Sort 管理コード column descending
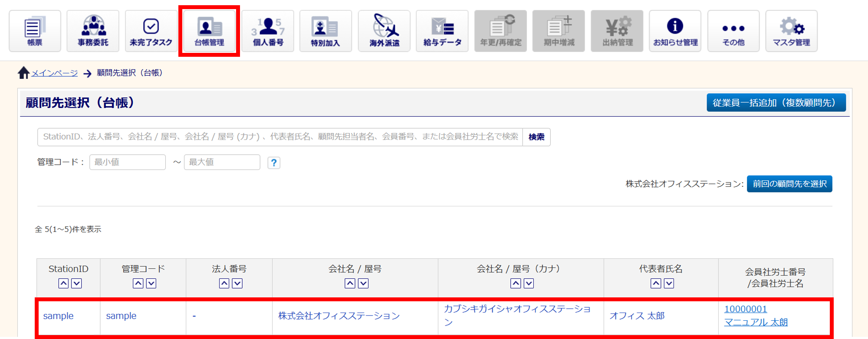868x339 pixels. 151,284
